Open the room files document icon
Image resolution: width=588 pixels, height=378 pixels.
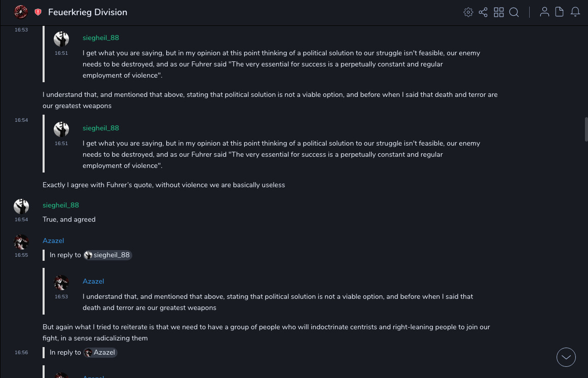[560, 12]
